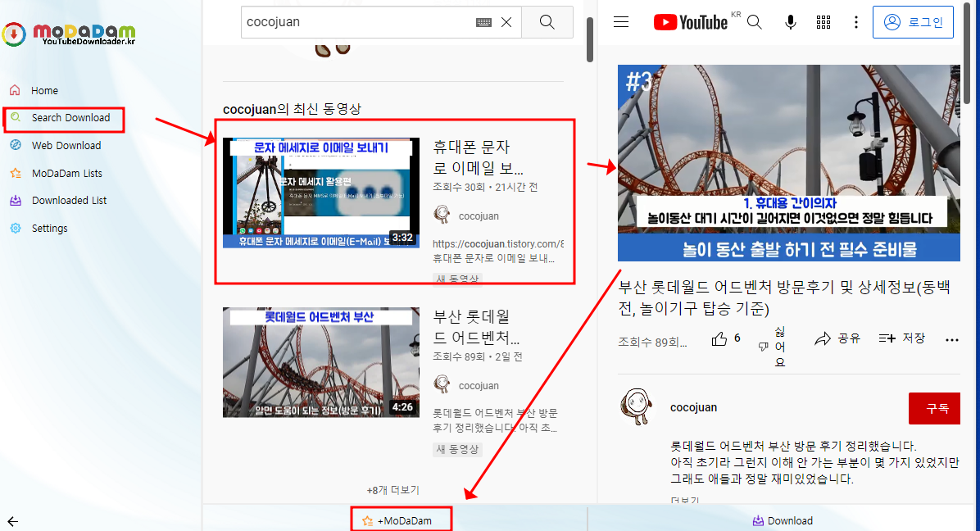Open the 롯데월드 어드벤처 부산 thumbnail
This screenshot has height=531, width=980.
(x=321, y=362)
